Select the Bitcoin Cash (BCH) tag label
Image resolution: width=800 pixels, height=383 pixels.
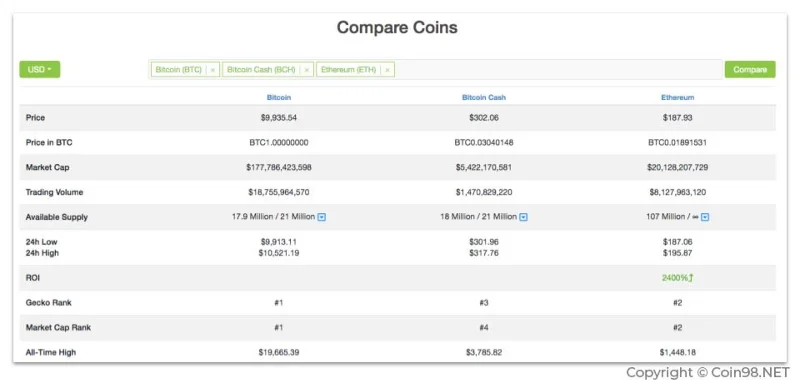coord(261,69)
